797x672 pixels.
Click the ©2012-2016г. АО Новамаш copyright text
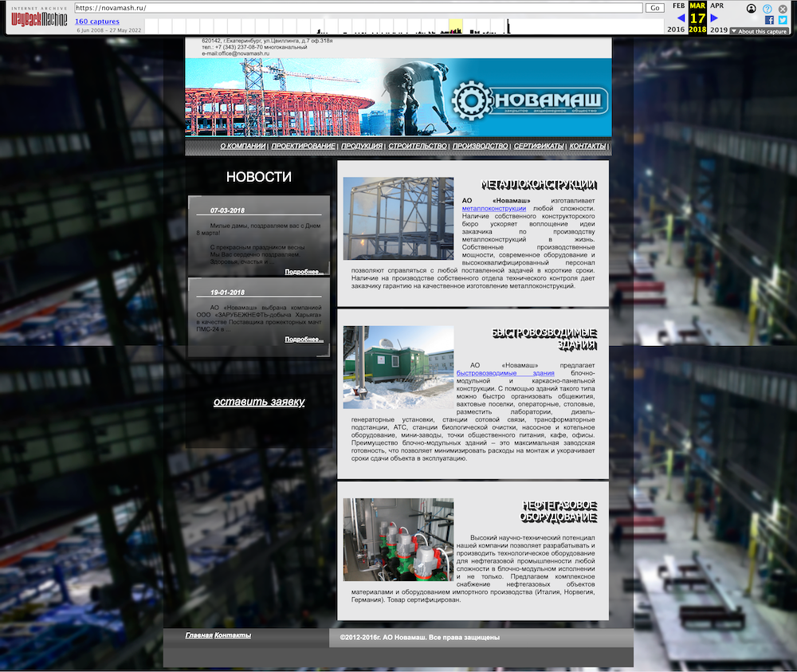click(x=419, y=638)
